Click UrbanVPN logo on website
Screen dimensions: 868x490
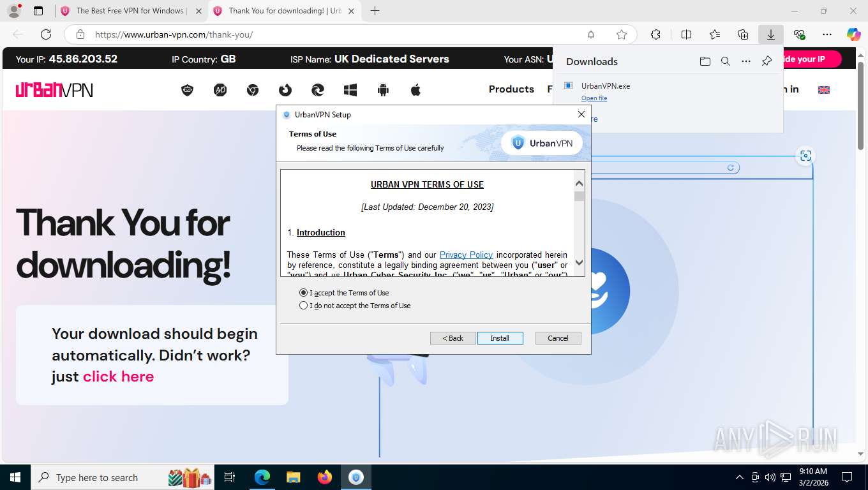click(x=54, y=90)
